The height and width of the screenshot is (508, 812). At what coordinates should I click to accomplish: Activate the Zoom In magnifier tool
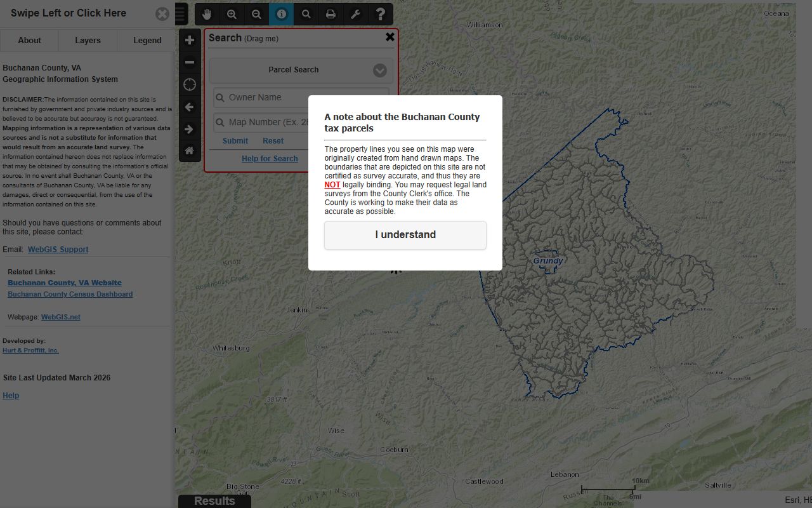click(x=232, y=14)
